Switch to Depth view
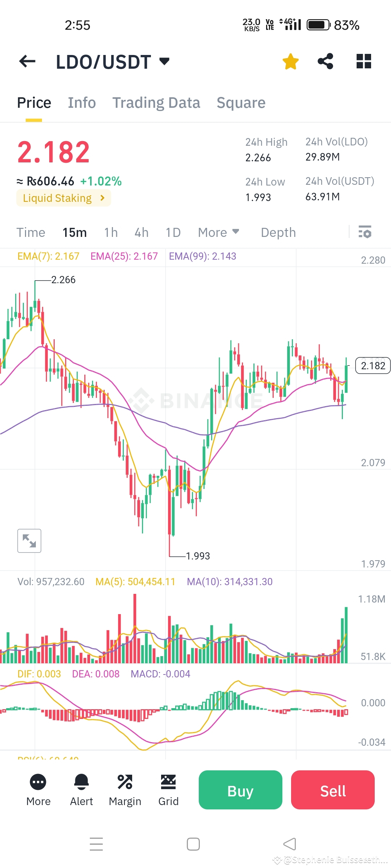This screenshot has height=868, width=391. tap(278, 233)
